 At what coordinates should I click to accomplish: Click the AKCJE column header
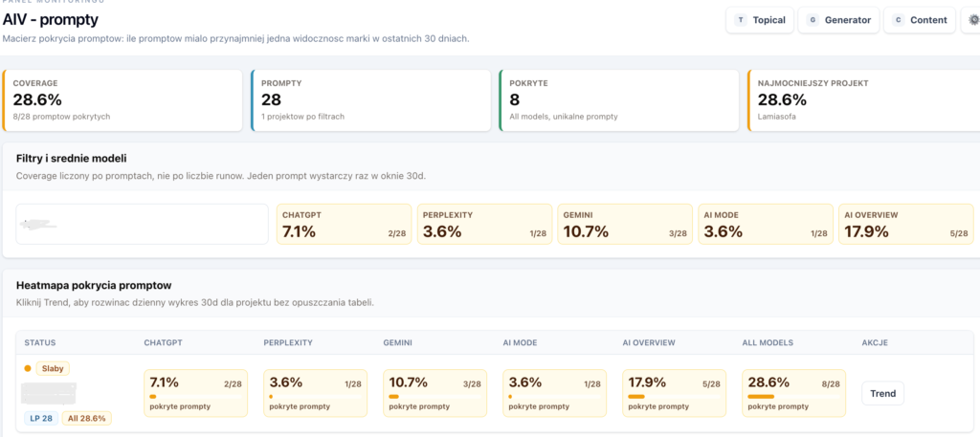pos(875,342)
